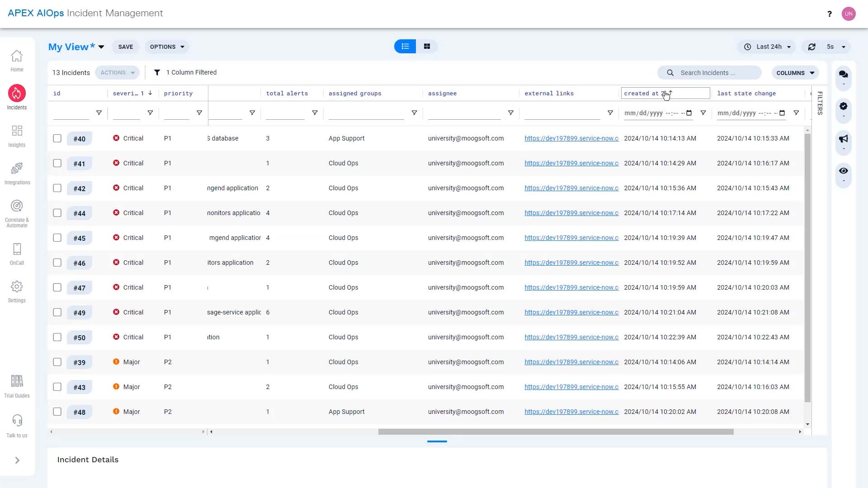This screenshot has width=868, height=488.
Task: Sort by the priority column header
Action: point(178,94)
